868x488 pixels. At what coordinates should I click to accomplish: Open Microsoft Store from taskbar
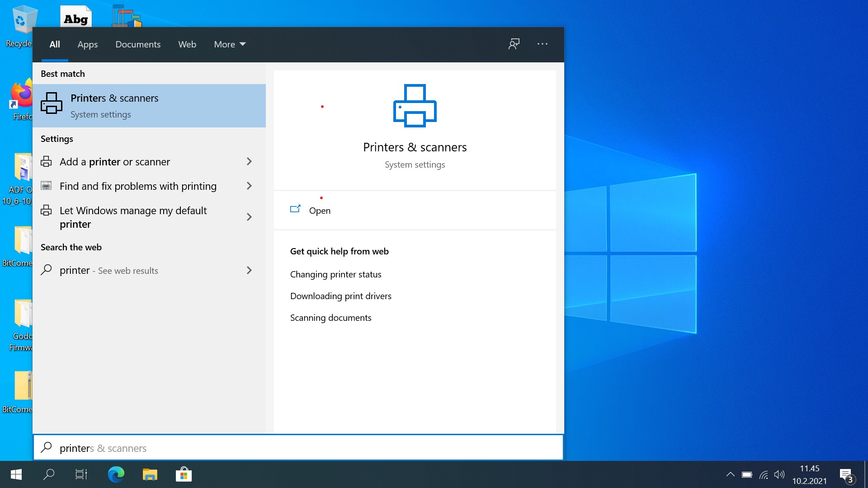coord(184,474)
